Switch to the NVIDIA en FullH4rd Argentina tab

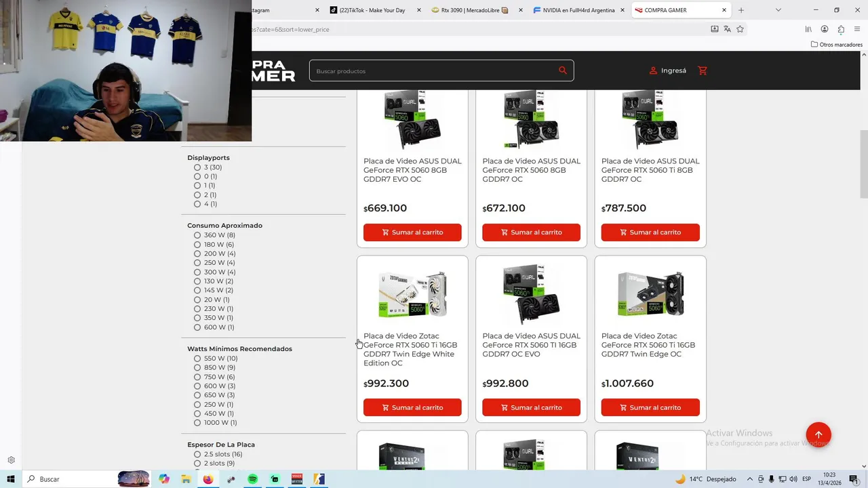point(577,10)
